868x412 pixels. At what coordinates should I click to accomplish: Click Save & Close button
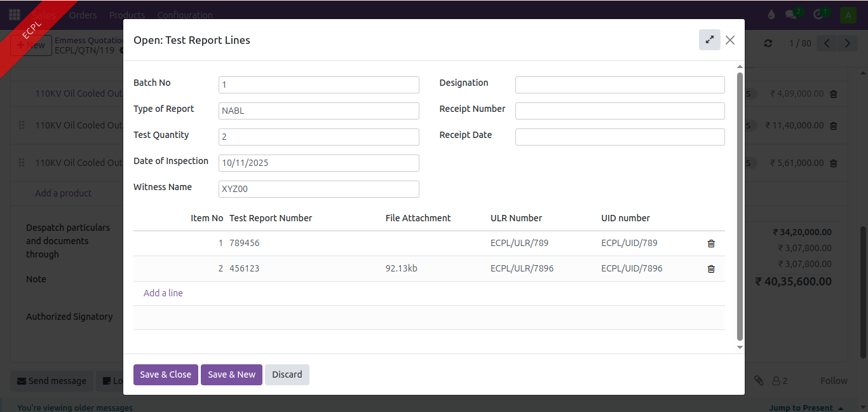[165, 374]
